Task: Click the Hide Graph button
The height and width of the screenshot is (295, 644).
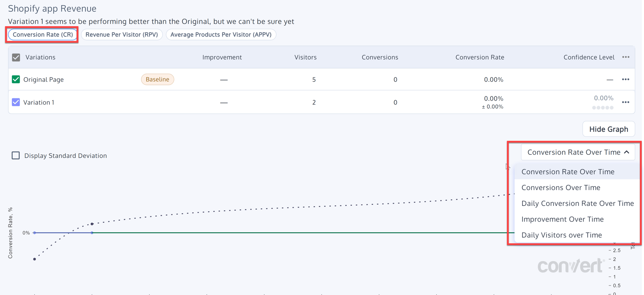Action: click(x=609, y=129)
